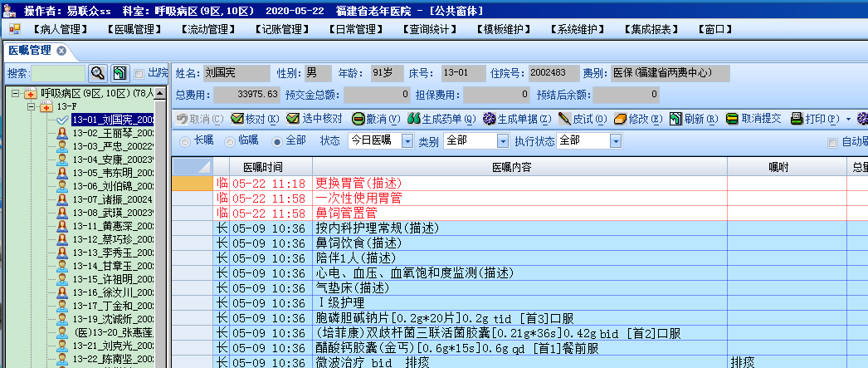Open the 执行状态 dropdown

pyautogui.click(x=616, y=142)
